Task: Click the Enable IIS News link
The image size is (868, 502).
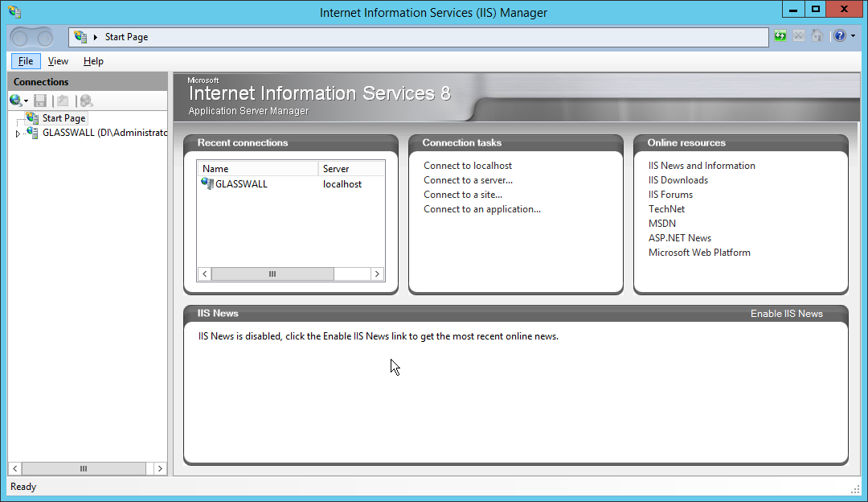Action: (786, 314)
